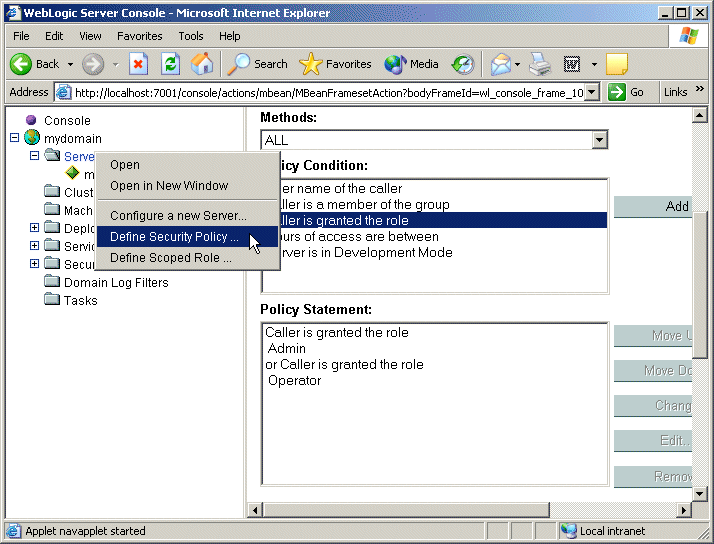Click the Move Up button
This screenshot has width=714, height=544.
pos(653,336)
